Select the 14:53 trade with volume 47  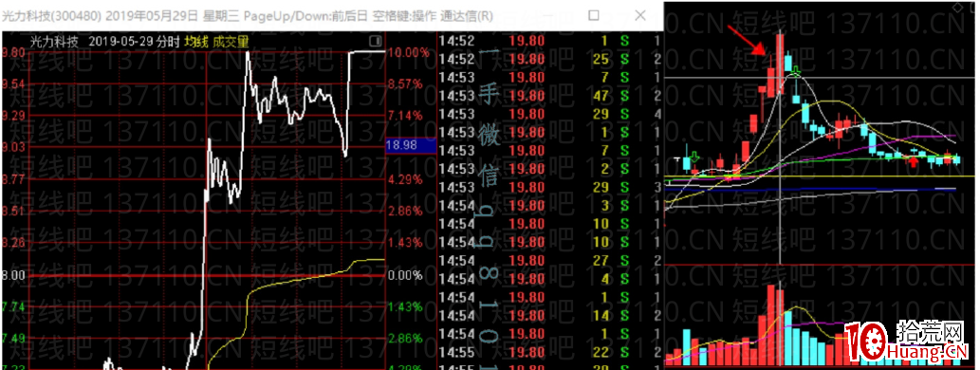550,96
